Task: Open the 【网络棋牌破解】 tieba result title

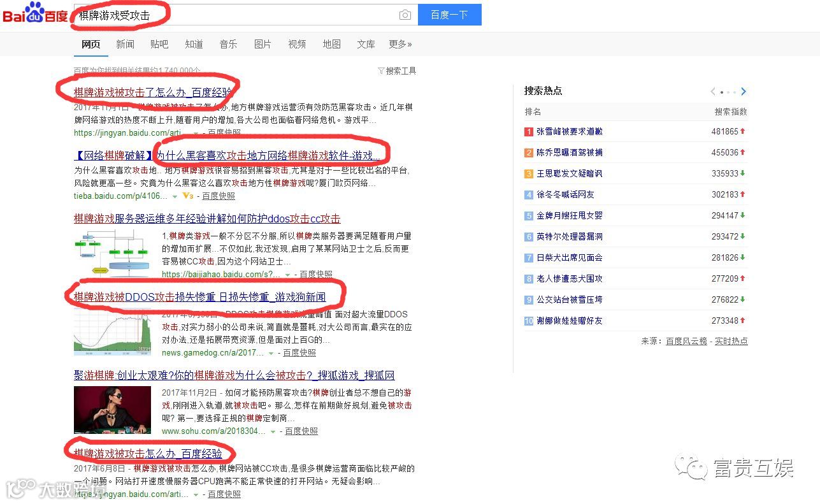Action: pyautogui.click(x=227, y=155)
